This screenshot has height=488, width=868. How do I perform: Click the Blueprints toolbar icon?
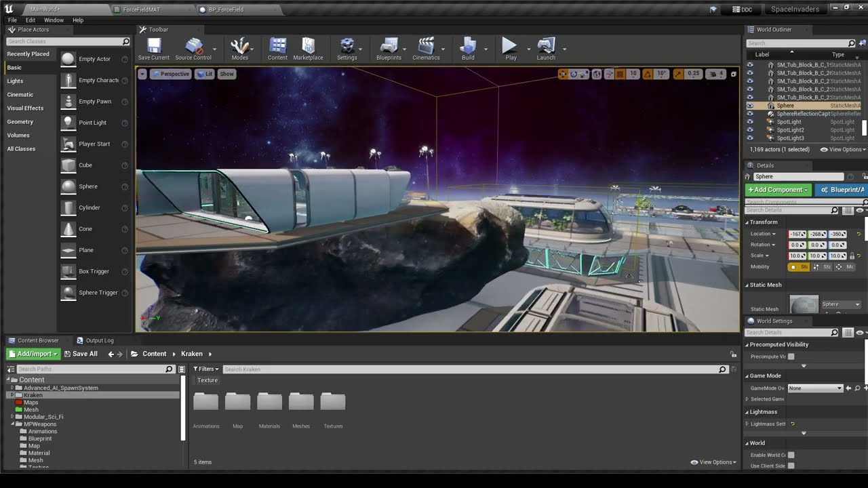click(389, 47)
